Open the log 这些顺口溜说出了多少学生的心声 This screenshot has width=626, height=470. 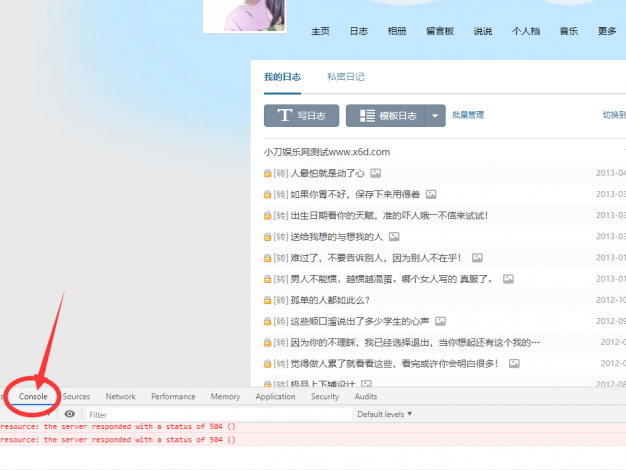tap(360, 321)
